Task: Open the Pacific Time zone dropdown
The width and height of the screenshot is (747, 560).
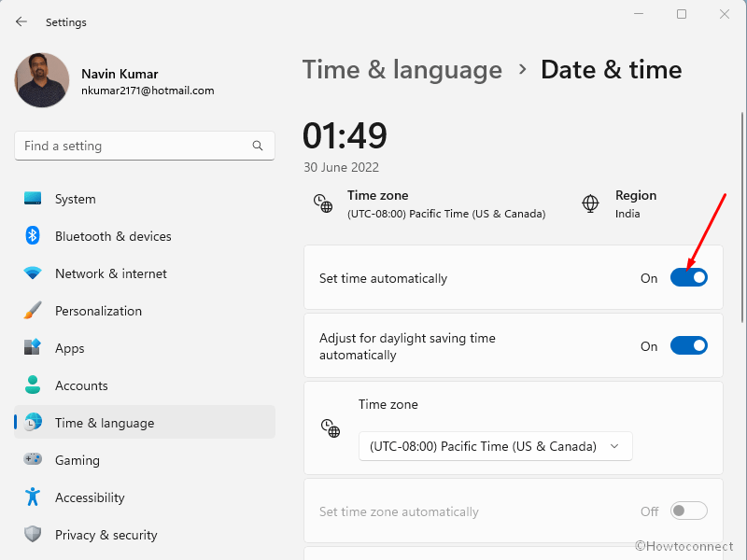Action: click(495, 446)
